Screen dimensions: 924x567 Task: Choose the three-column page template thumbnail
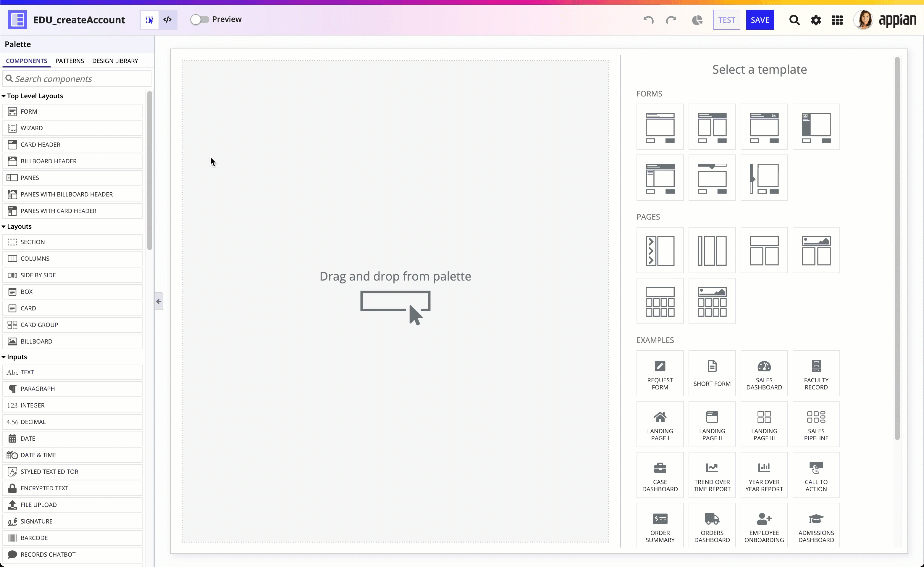[712, 250]
